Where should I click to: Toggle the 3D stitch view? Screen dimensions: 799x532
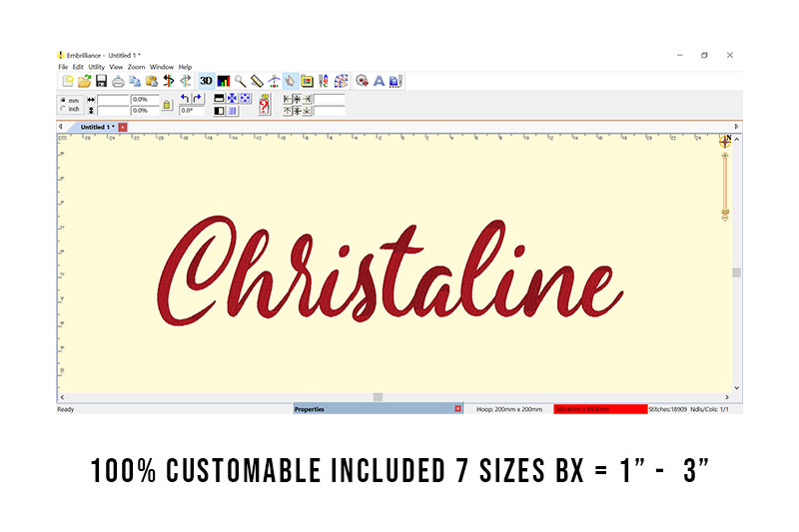[206, 81]
